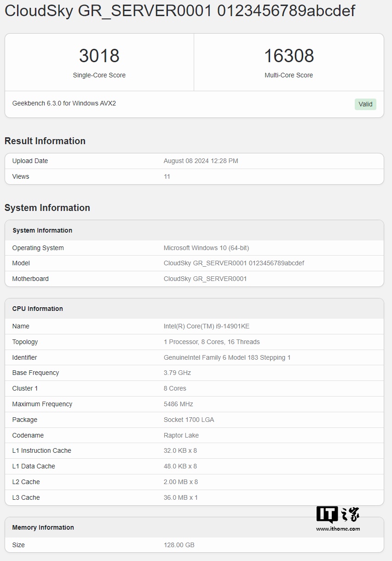The height and width of the screenshot is (561, 392).
Task: Click the Motherboard value CloudSky GR_SERVER0001
Action: pos(205,279)
